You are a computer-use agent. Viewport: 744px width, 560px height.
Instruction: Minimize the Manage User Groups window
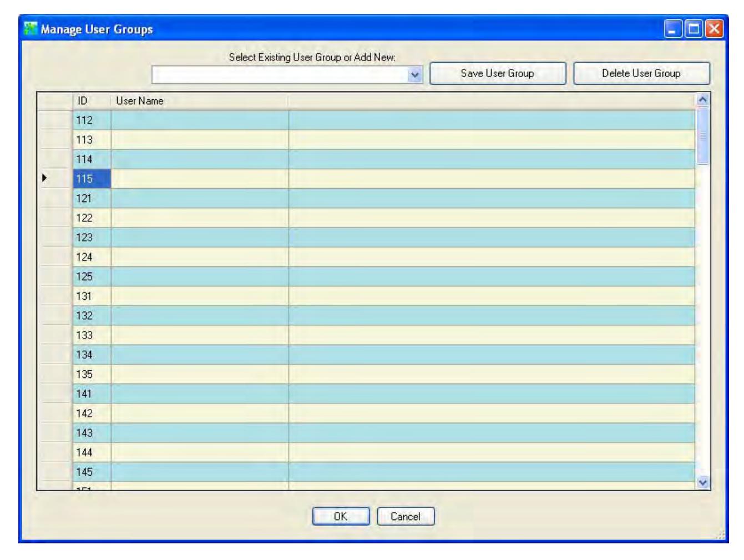[x=673, y=29]
